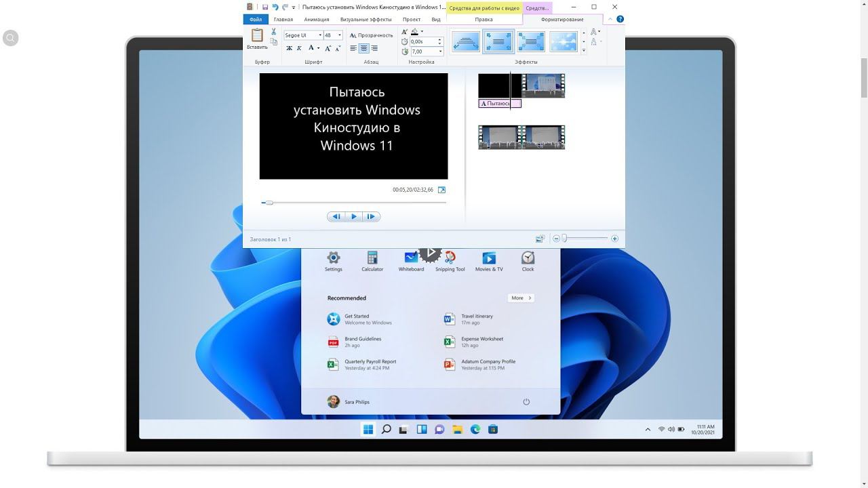Align title text to the left
868x488 pixels.
(353, 48)
